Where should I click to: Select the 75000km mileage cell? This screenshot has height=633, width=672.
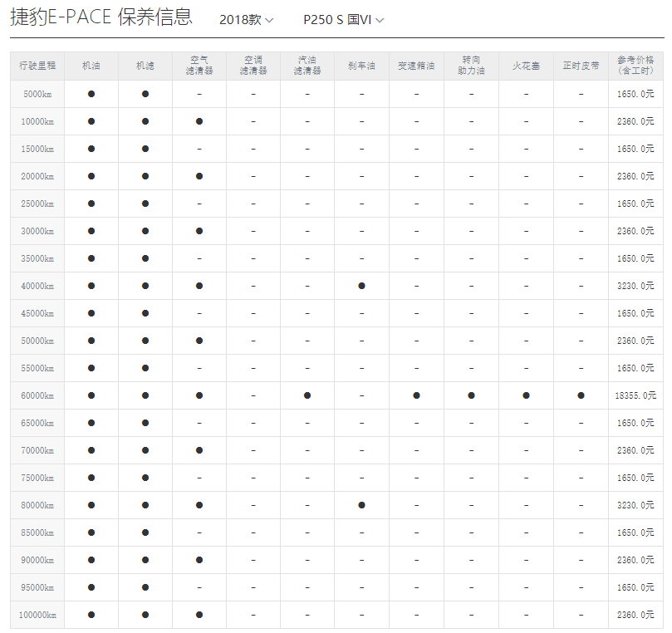tap(37, 478)
